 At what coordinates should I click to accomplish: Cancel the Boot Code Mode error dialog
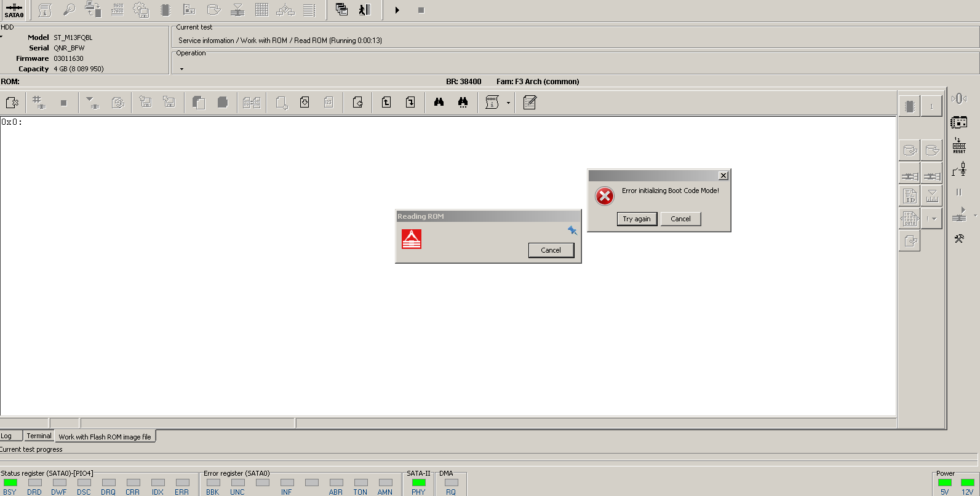pos(680,219)
